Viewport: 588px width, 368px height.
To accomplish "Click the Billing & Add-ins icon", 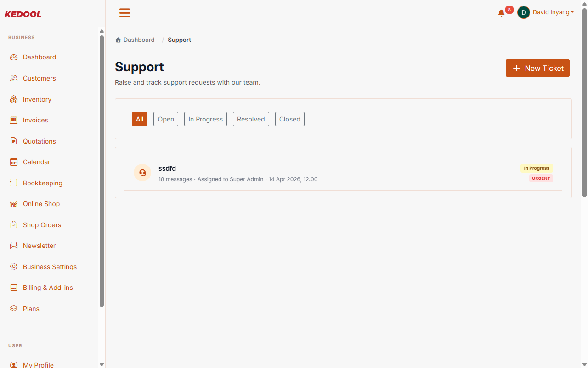I will [14, 287].
